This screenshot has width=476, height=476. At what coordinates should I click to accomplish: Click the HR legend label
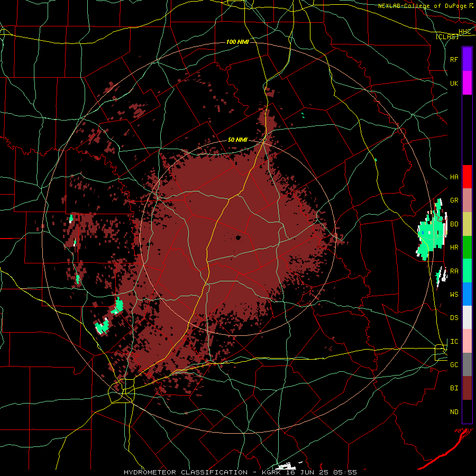(454, 248)
